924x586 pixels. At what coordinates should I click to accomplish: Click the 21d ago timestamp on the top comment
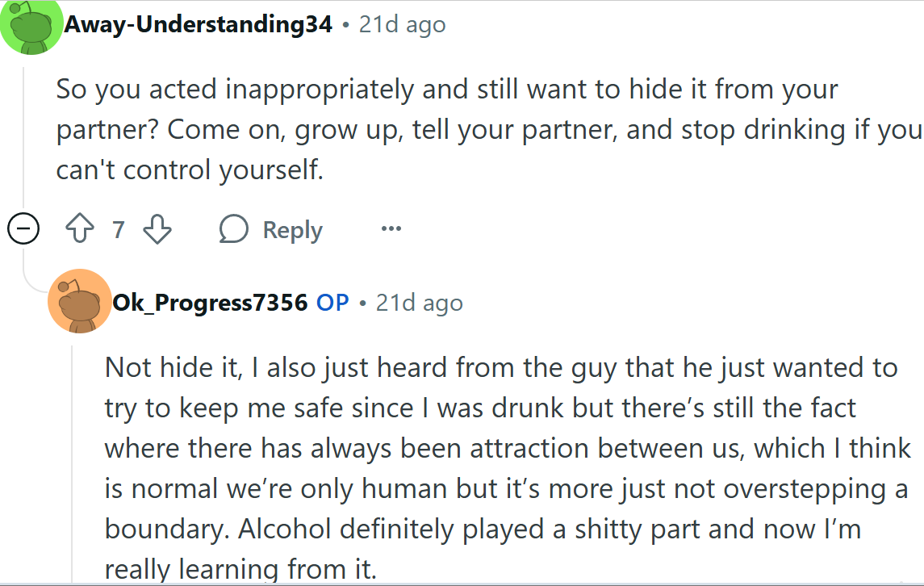point(401,24)
